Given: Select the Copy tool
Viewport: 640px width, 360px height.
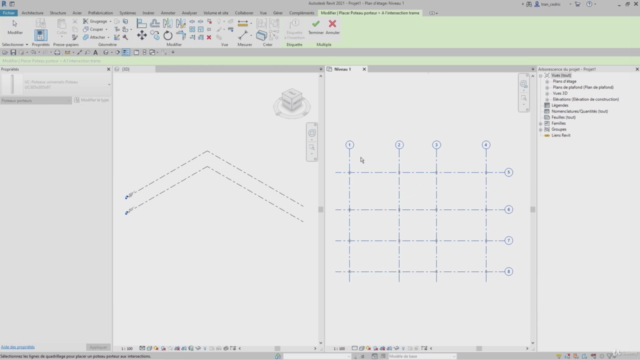Looking at the screenshot, I should pos(155,36).
